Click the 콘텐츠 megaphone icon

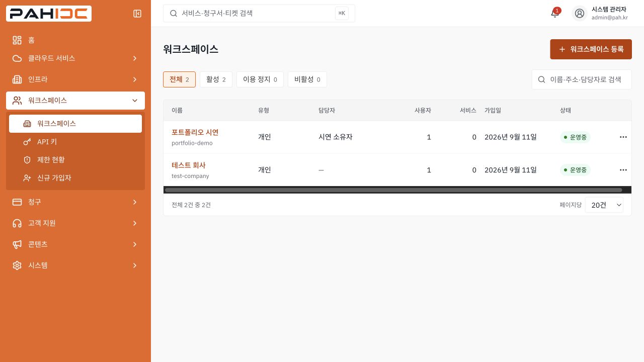[17, 244]
